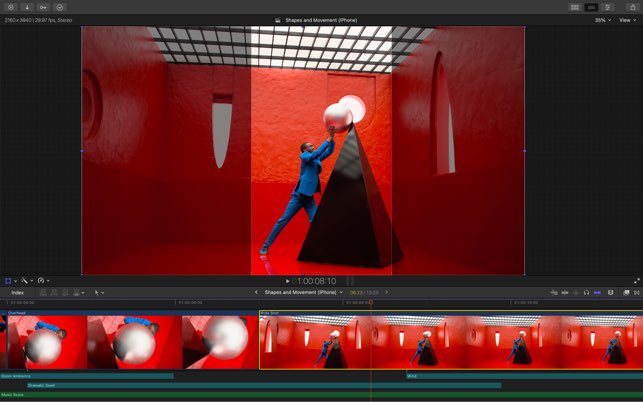Image resolution: width=643 pixels, height=402 pixels.
Task: Enter full-screen viewer with arrows icon
Action: pyautogui.click(x=636, y=281)
